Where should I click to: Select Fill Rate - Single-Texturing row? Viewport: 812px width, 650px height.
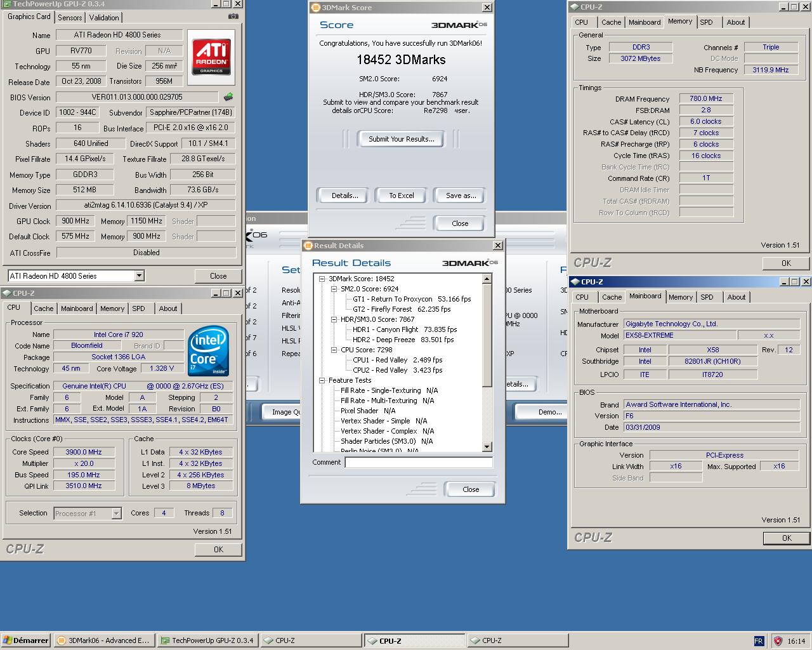click(x=389, y=390)
